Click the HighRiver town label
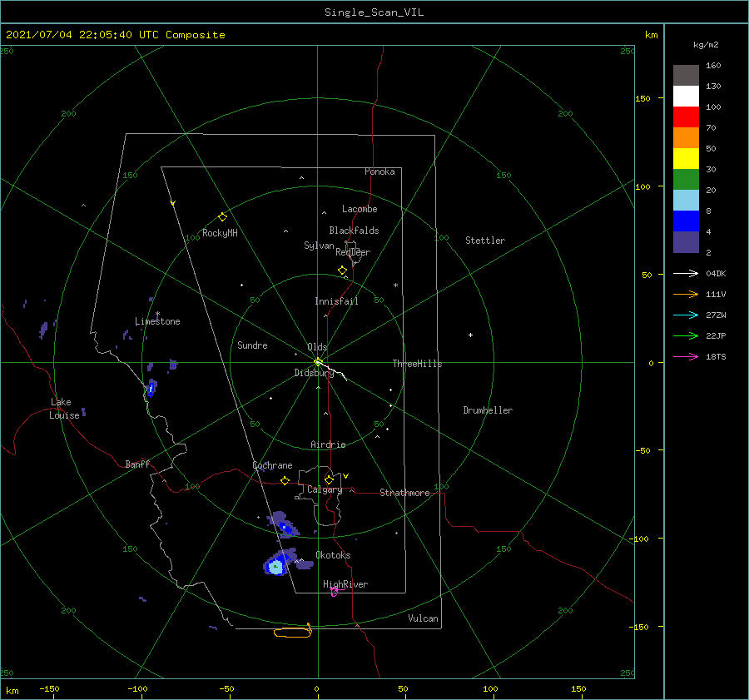Screen dimensions: 749x700 click(x=345, y=584)
